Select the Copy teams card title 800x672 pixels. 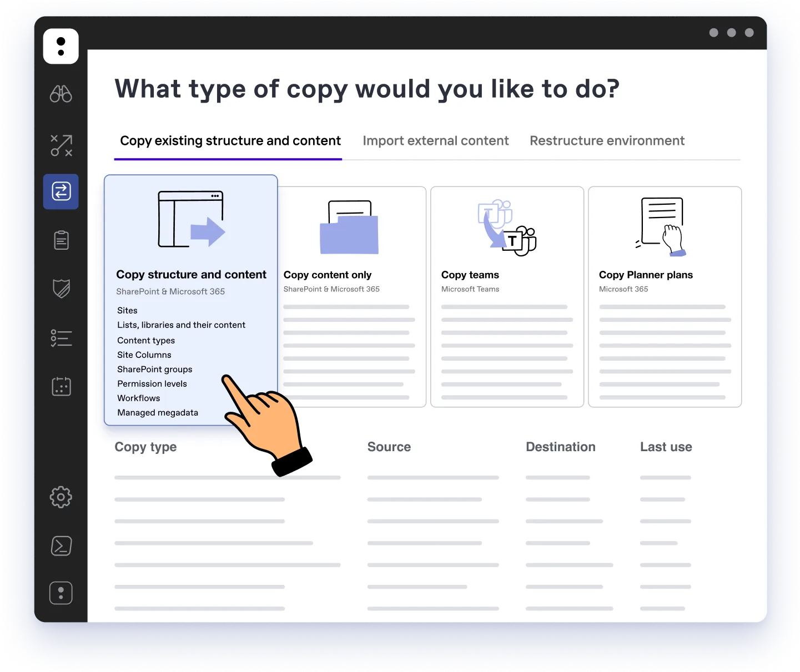pos(470,275)
